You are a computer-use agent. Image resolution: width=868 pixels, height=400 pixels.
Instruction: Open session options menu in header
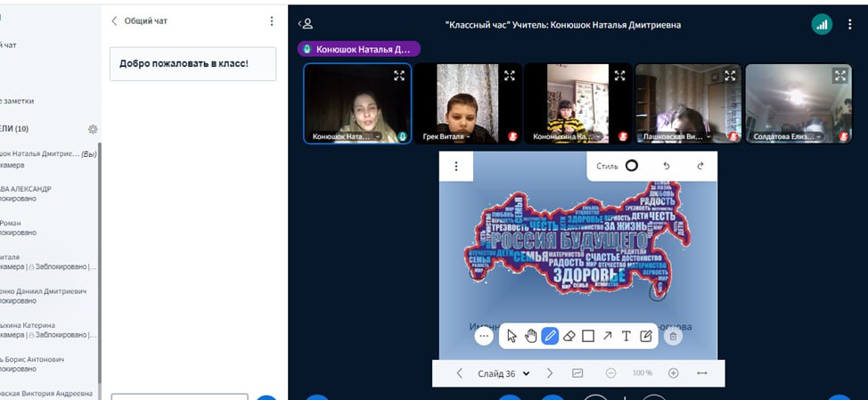point(850,24)
